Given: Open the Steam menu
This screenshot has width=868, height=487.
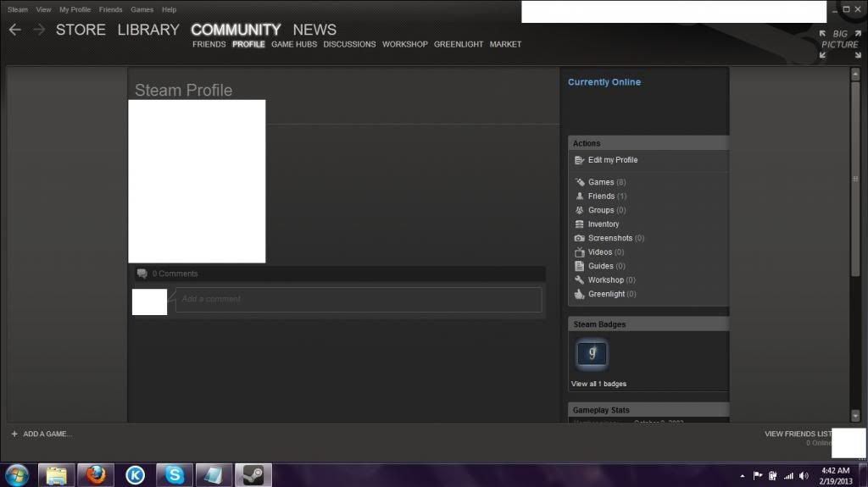Looking at the screenshot, I should pyautogui.click(x=18, y=9).
